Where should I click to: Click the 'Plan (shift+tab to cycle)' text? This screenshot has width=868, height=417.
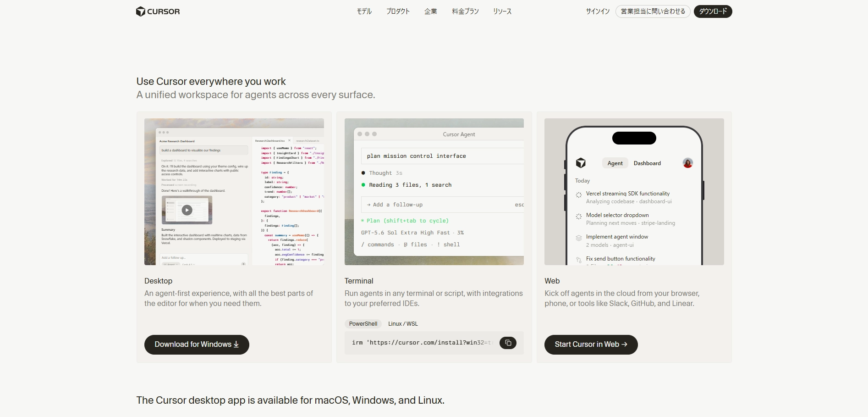pyautogui.click(x=405, y=221)
